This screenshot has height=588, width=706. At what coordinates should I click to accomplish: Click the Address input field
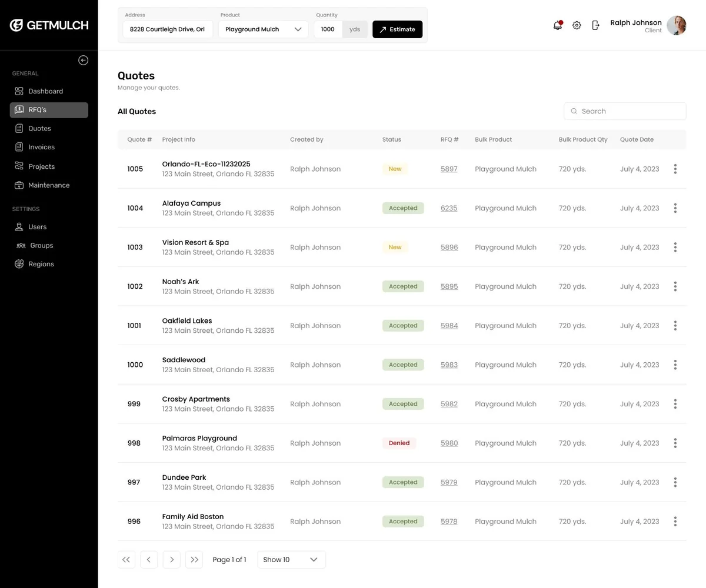click(168, 29)
